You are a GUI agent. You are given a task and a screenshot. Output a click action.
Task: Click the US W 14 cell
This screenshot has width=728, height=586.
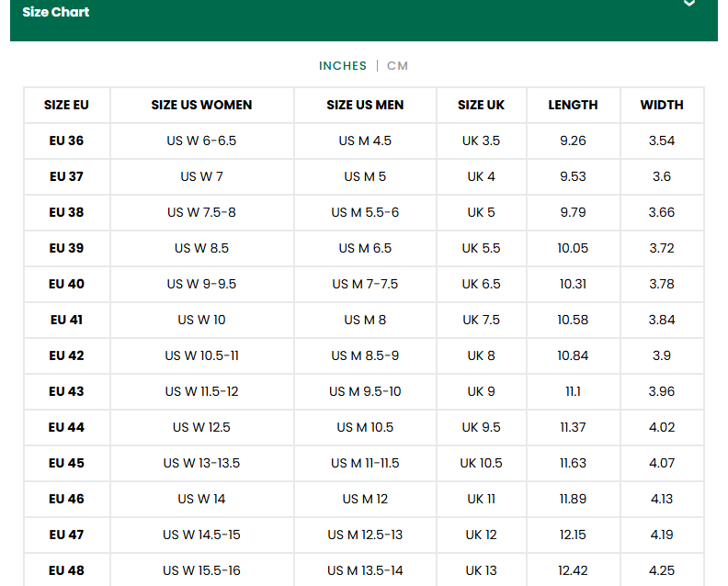(201, 499)
